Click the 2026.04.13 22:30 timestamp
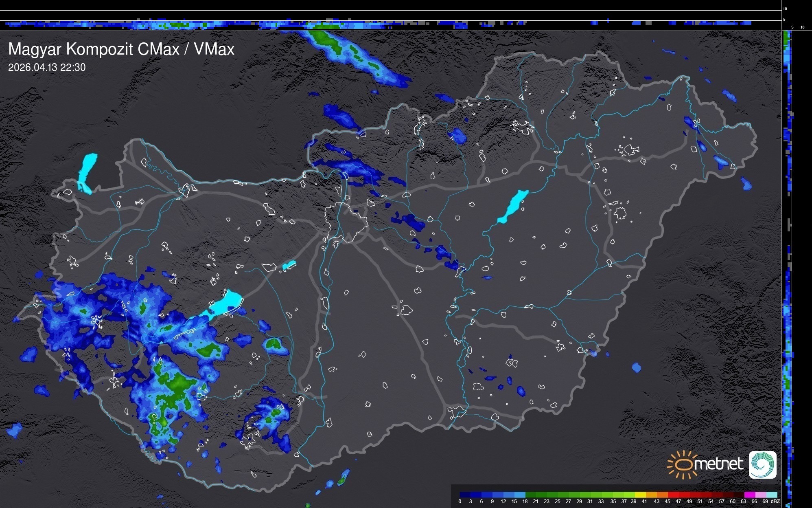The width and height of the screenshot is (812, 508). coord(47,68)
